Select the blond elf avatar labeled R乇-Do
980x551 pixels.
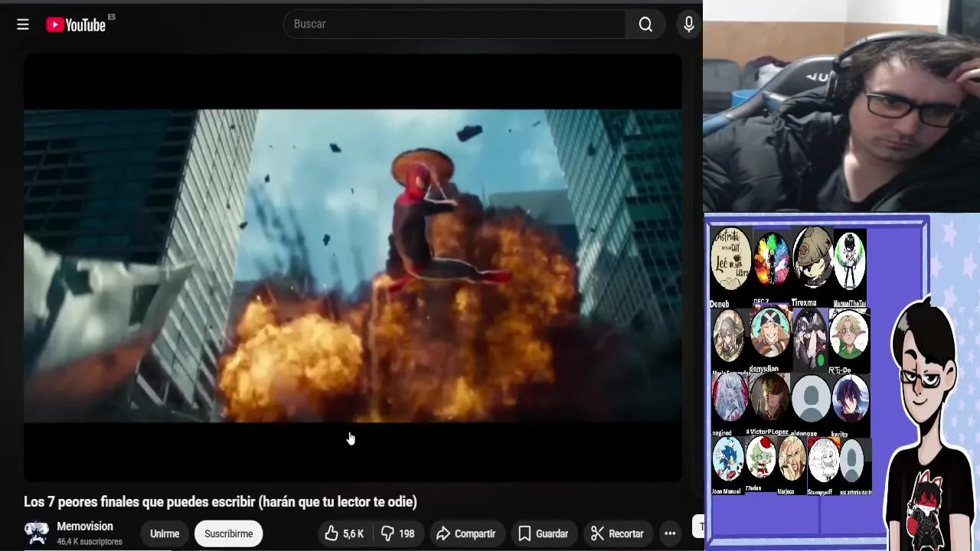(849, 334)
